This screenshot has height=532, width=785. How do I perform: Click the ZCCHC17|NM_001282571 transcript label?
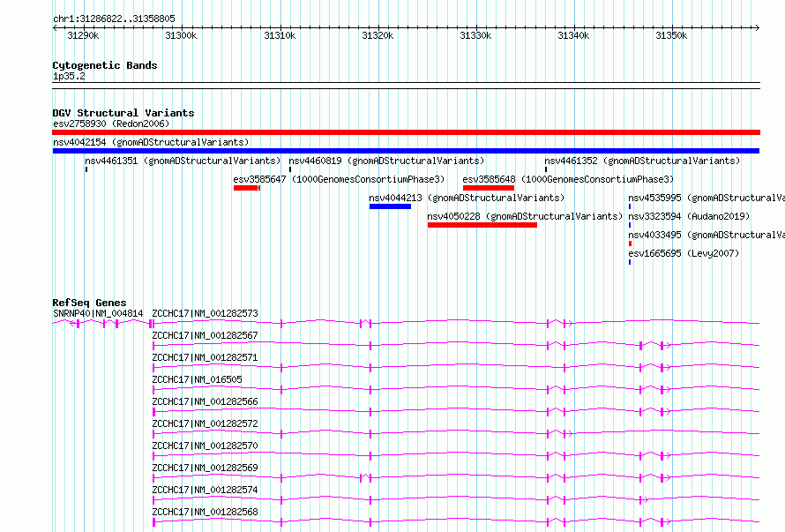(206, 357)
